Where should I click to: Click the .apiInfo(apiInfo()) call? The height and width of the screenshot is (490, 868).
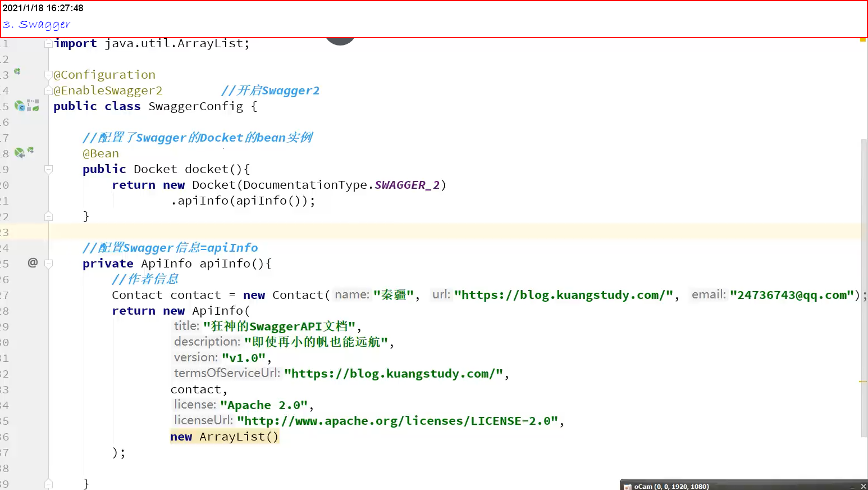click(x=243, y=201)
